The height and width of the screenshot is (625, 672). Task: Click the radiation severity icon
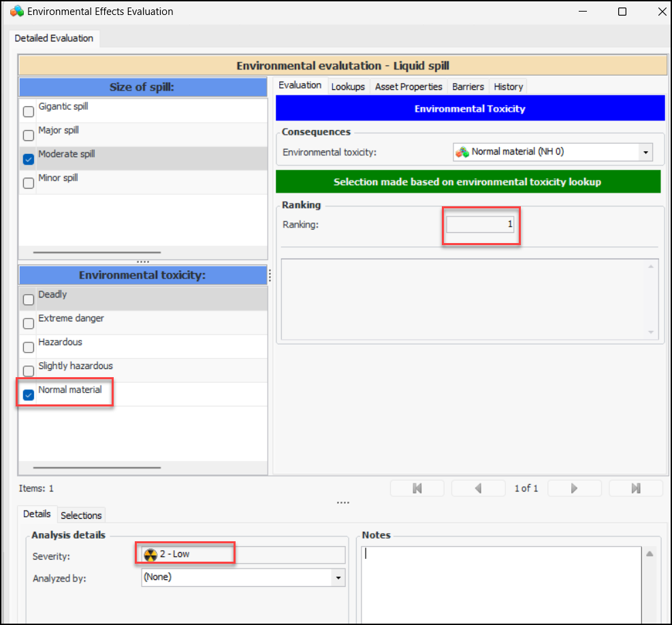[150, 554]
